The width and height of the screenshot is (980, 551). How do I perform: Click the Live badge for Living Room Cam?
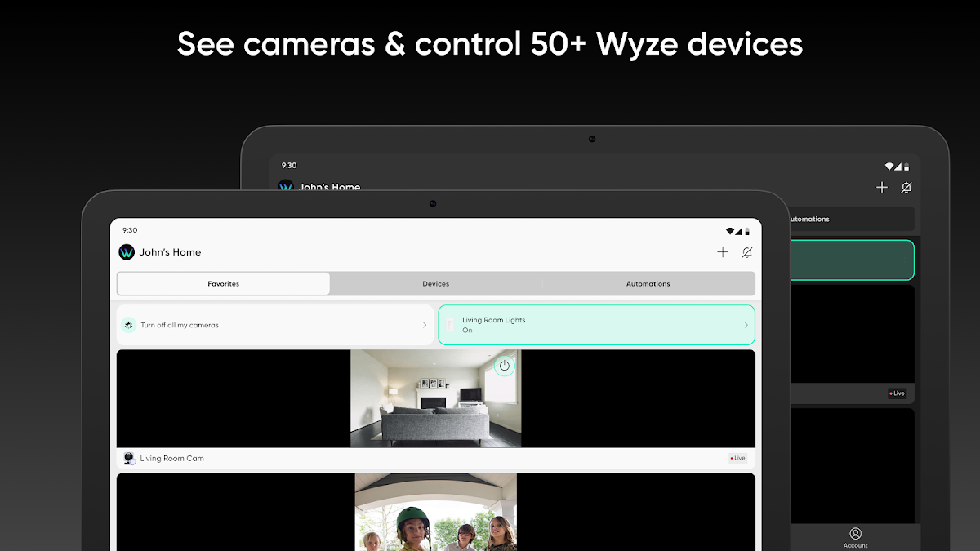tap(737, 459)
